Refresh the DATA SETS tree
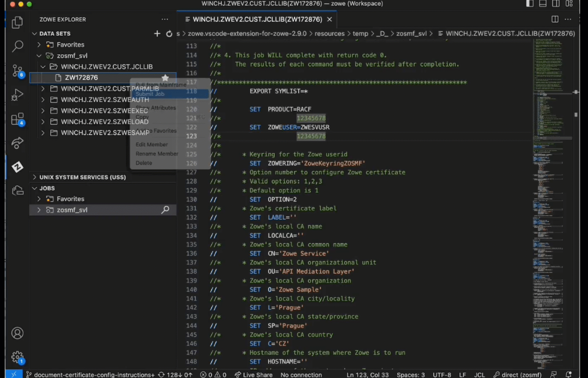Screen dimensions: 588x378 pyautogui.click(x=169, y=33)
